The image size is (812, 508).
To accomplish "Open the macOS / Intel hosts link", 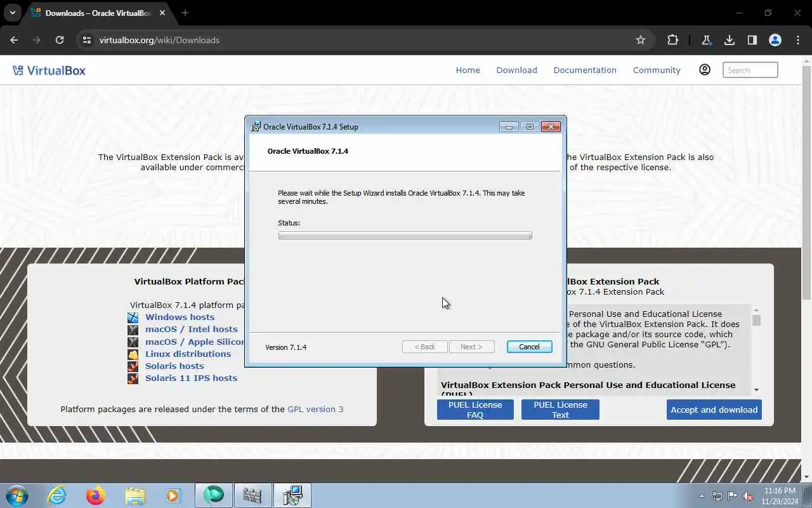I will click(191, 329).
